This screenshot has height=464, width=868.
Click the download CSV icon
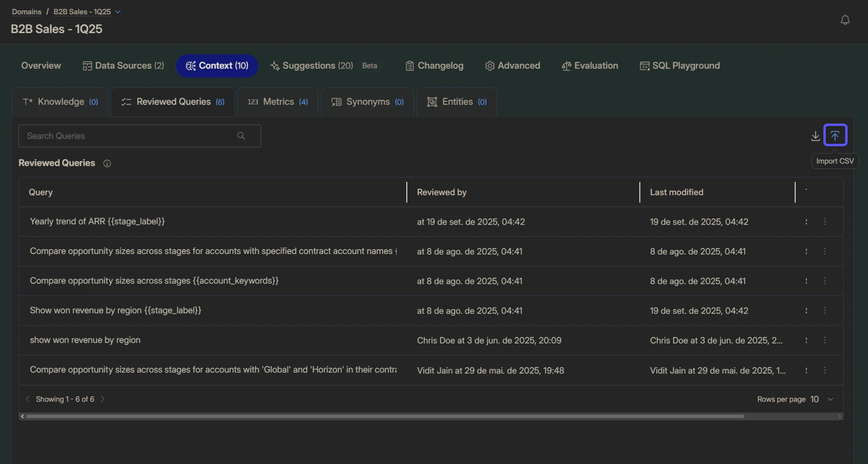[x=815, y=136]
